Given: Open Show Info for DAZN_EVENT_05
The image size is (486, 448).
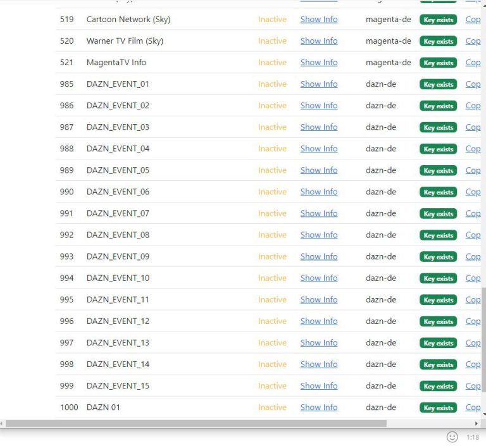Looking at the screenshot, I should click(x=318, y=170).
